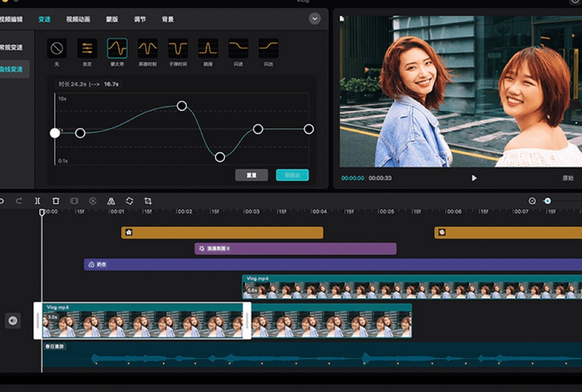This screenshot has width=582, height=392.
Task: Select the 跳接 jump cut preset
Action: point(208,48)
